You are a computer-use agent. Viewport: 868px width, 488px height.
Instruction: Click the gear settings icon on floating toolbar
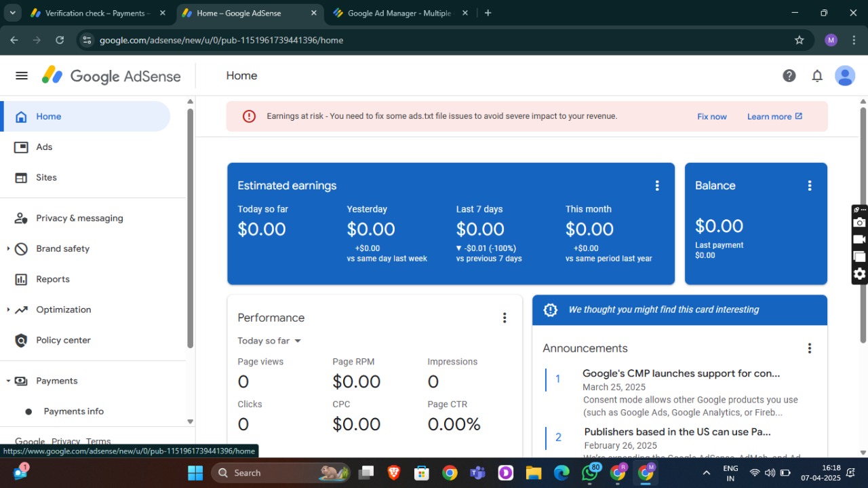point(859,274)
